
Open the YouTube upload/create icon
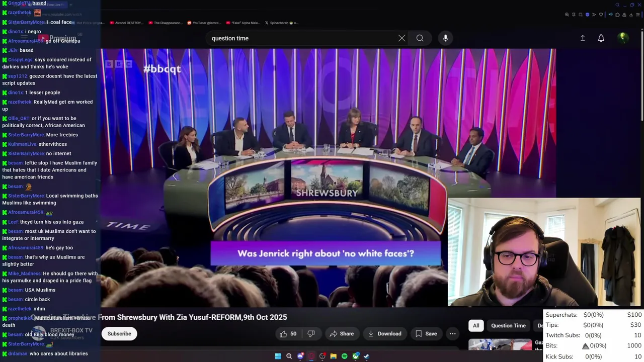point(583,38)
